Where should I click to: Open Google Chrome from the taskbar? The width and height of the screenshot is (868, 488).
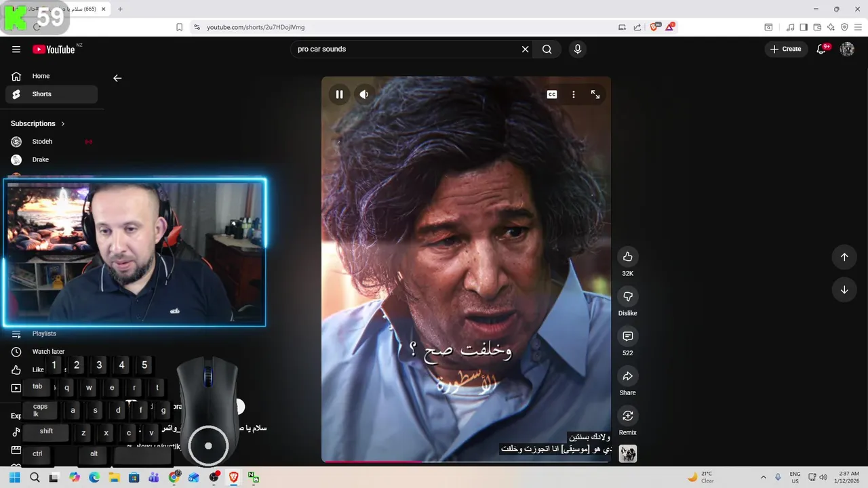tap(174, 477)
